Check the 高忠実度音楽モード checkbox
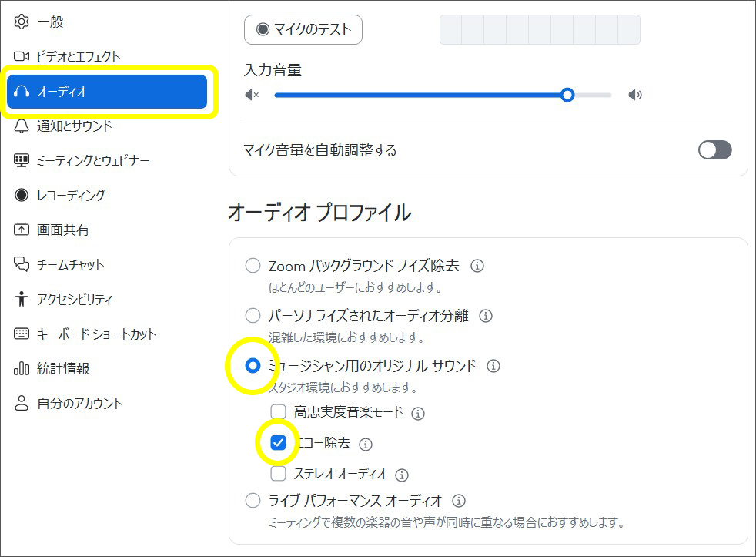This screenshot has height=557, width=756. pyautogui.click(x=279, y=412)
